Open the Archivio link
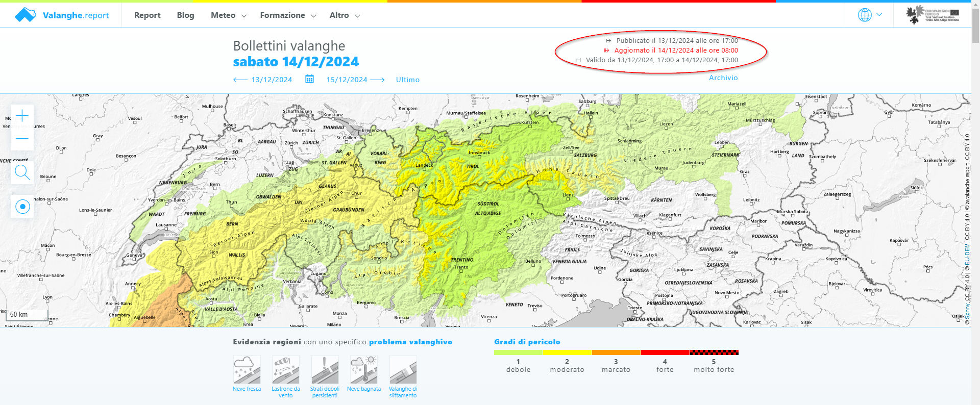The width and height of the screenshot is (980, 405). point(723,78)
